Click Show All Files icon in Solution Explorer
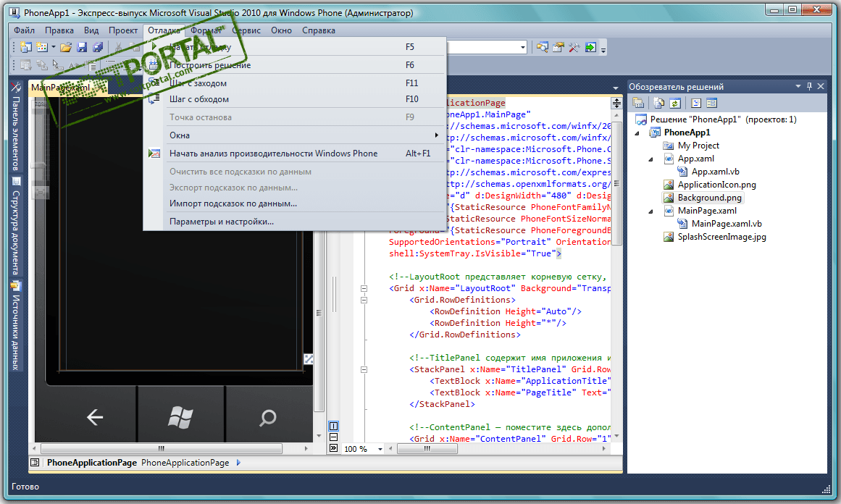This screenshot has width=841, height=504. coord(659,103)
